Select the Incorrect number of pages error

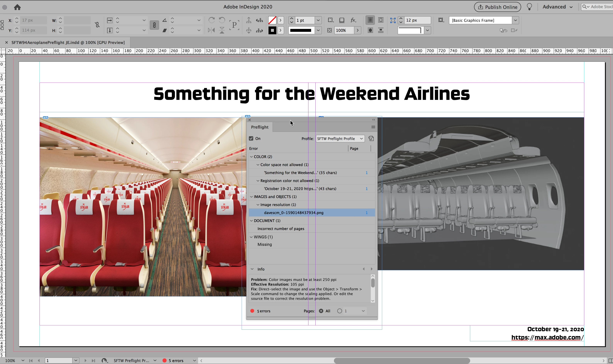tap(281, 229)
